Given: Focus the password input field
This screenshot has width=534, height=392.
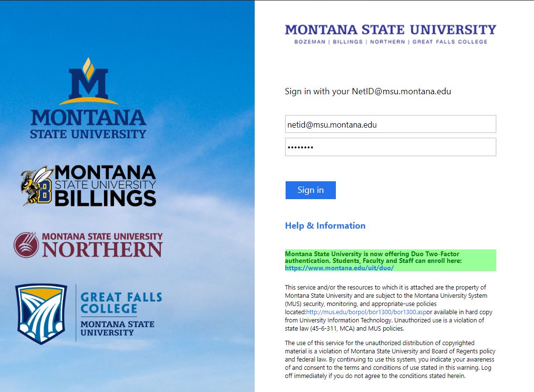Looking at the screenshot, I should pyautogui.click(x=390, y=147).
